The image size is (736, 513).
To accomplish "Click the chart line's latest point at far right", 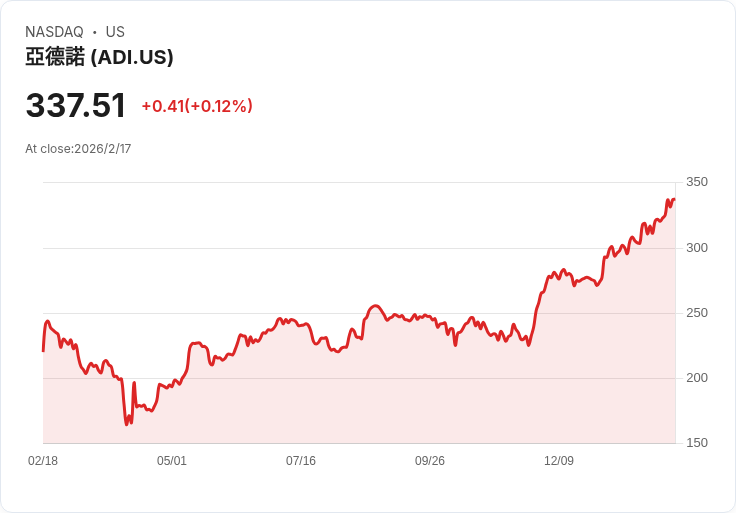I will (x=674, y=199).
